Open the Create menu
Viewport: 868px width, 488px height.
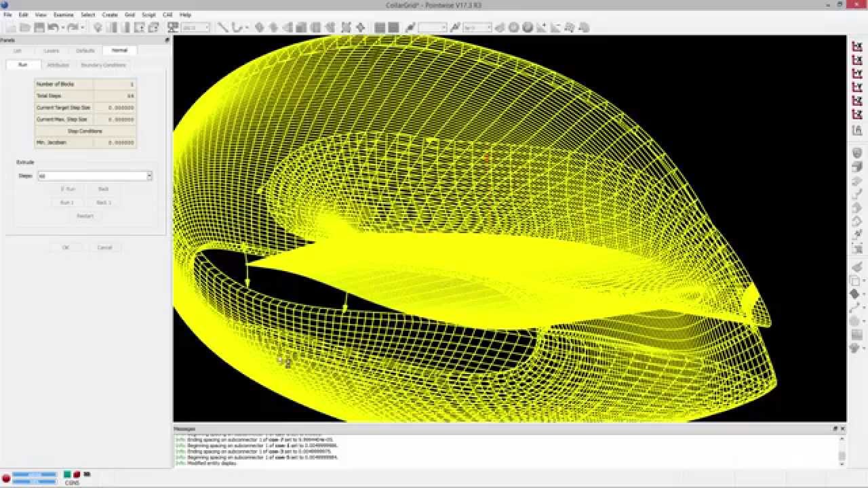[x=110, y=14]
